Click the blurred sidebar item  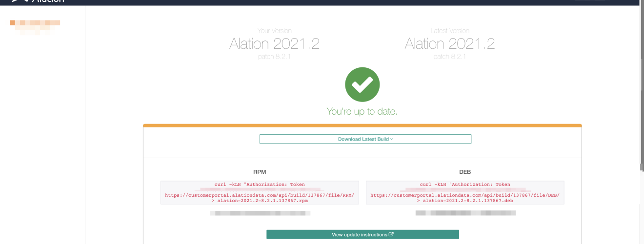tap(35, 27)
